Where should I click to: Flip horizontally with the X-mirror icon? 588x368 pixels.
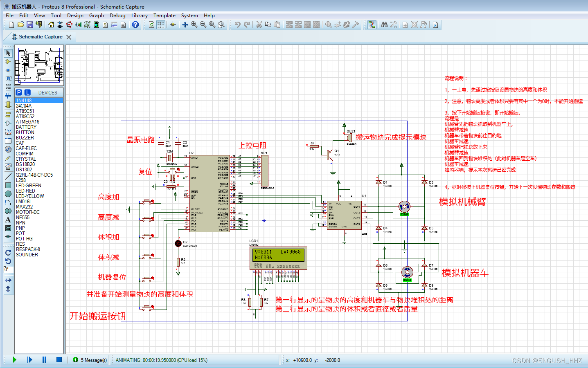point(8,280)
